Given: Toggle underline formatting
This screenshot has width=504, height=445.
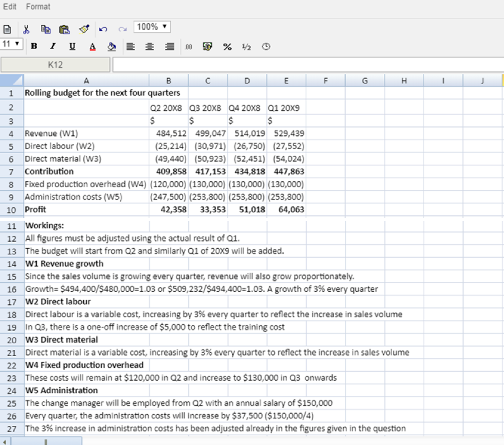Looking at the screenshot, I should (x=73, y=47).
